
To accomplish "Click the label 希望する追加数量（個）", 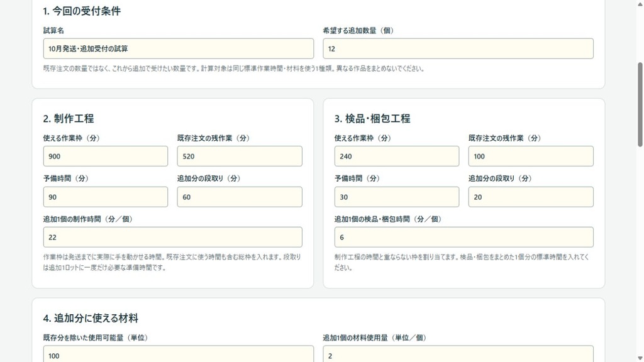I will click(358, 30).
